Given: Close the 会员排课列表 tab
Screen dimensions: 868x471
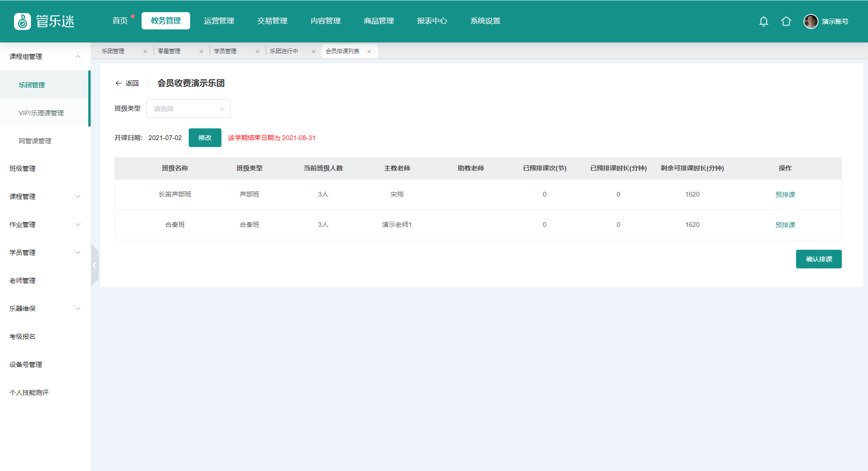Looking at the screenshot, I should [369, 52].
